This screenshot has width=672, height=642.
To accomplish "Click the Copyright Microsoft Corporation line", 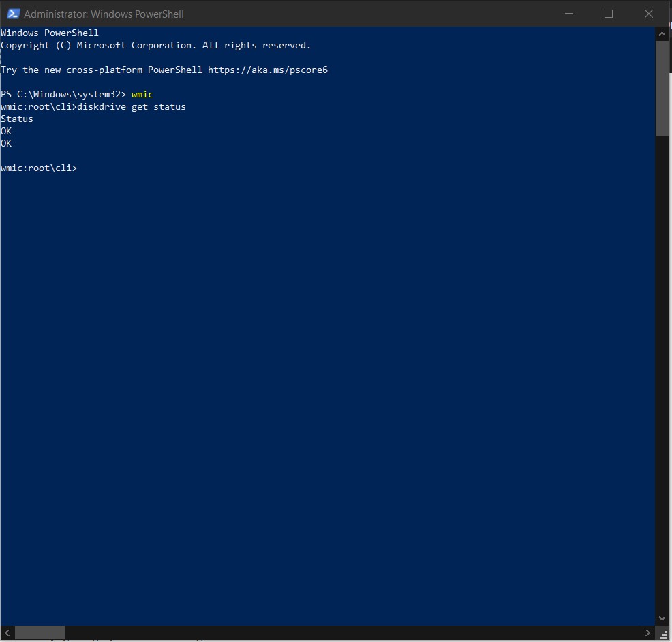I will (x=155, y=46).
